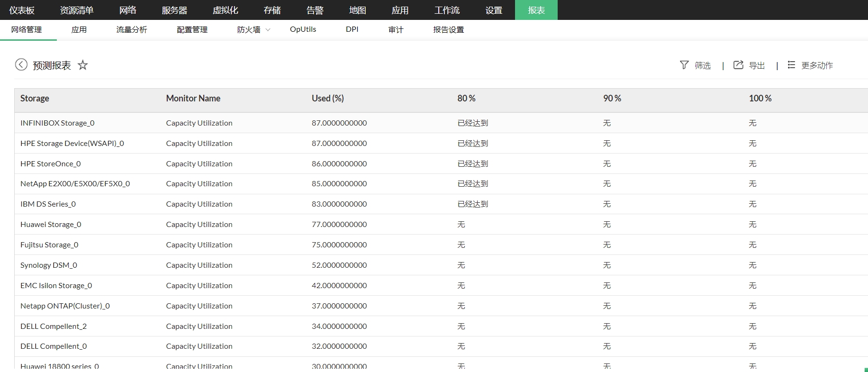Click the 37.0000000000 used value

tap(339, 306)
